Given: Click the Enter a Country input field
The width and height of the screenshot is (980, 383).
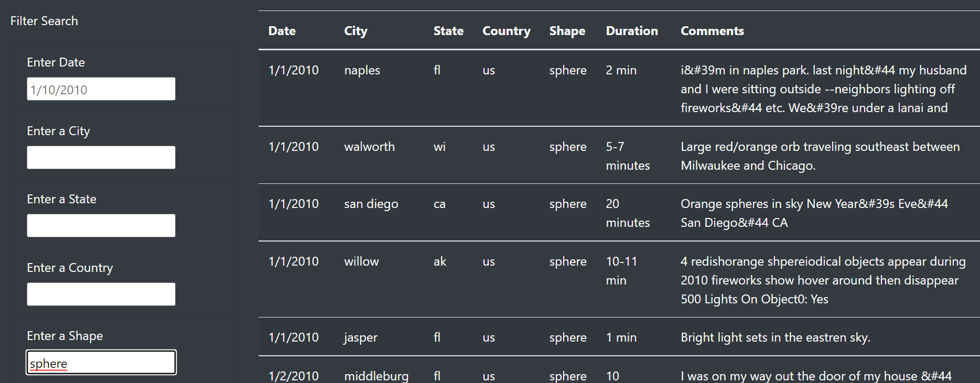Looking at the screenshot, I should click(x=101, y=294).
